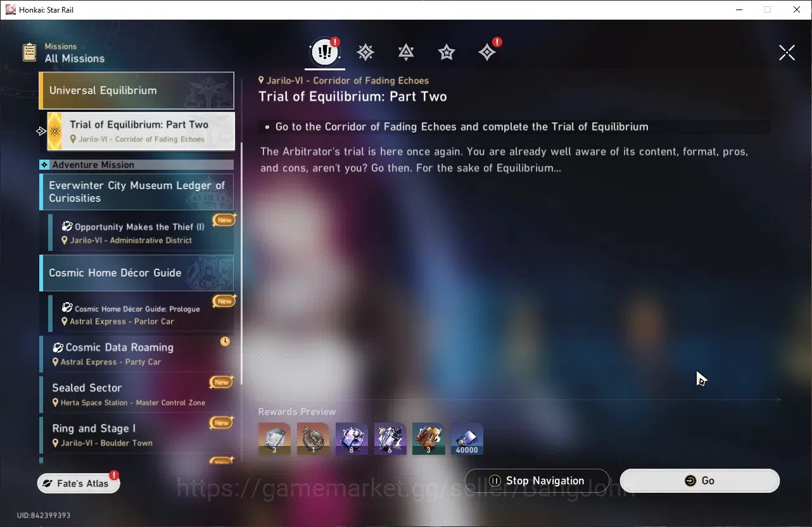Close the Honkai: Star Rail window
This screenshot has width=812, height=527.
(797, 10)
